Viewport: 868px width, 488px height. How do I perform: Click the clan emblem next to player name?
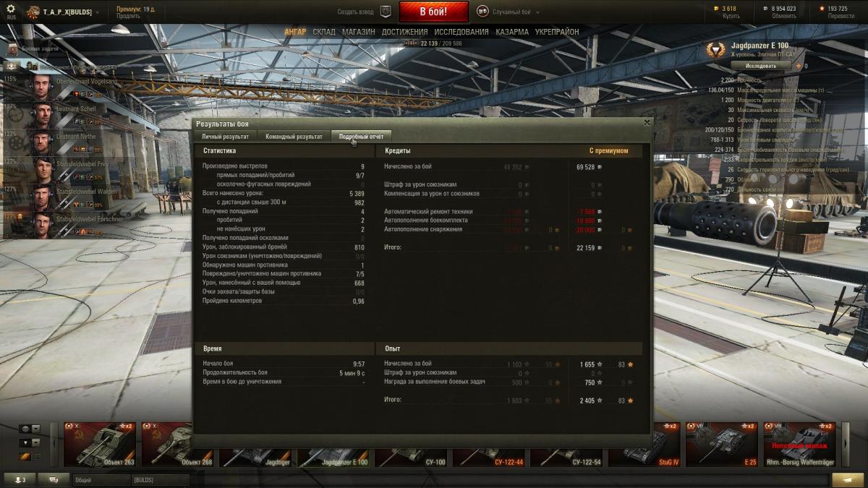point(33,12)
